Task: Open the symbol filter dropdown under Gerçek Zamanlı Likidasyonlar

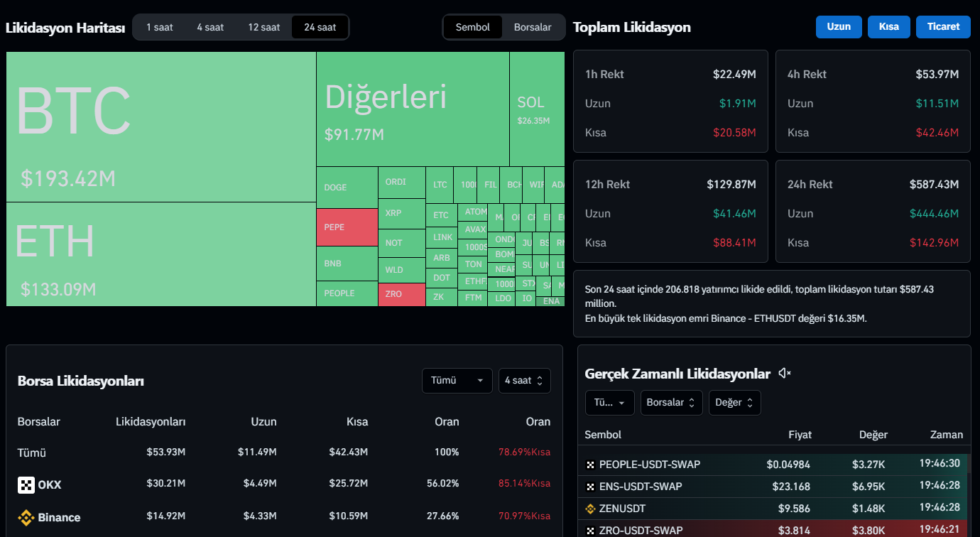Action: click(x=610, y=403)
